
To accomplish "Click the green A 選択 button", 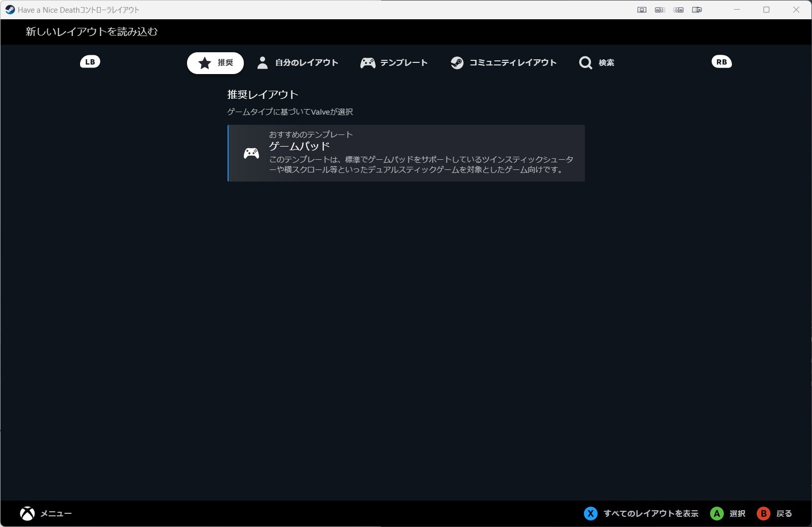I will pyautogui.click(x=728, y=514).
